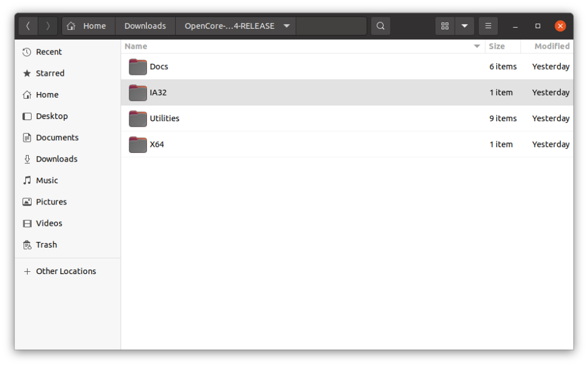Image resolution: width=588 pixels, height=366 pixels.
Task: Click the Pictures icon in sidebar
Action: pyautogui.click(x=26, y=202)
